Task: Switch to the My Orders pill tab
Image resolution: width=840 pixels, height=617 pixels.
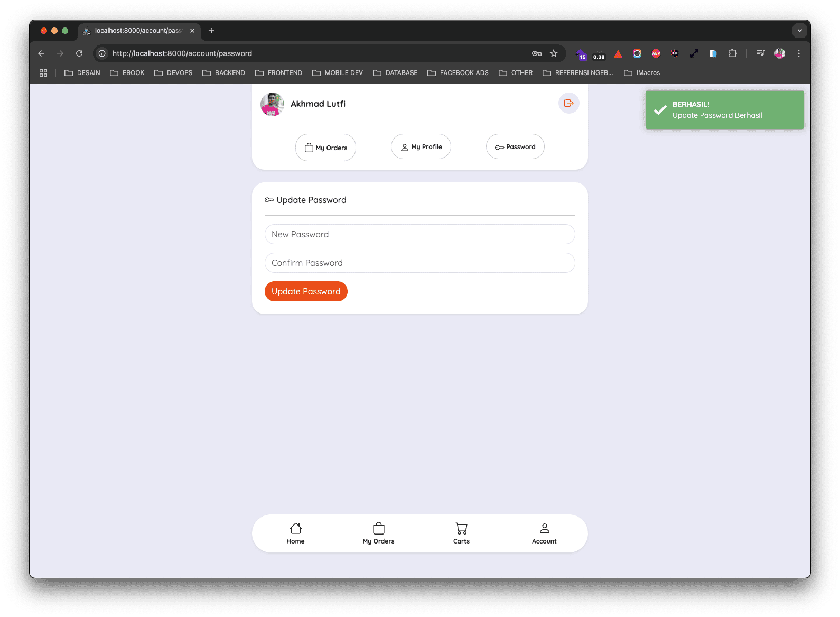Action: tap(325, 148)
